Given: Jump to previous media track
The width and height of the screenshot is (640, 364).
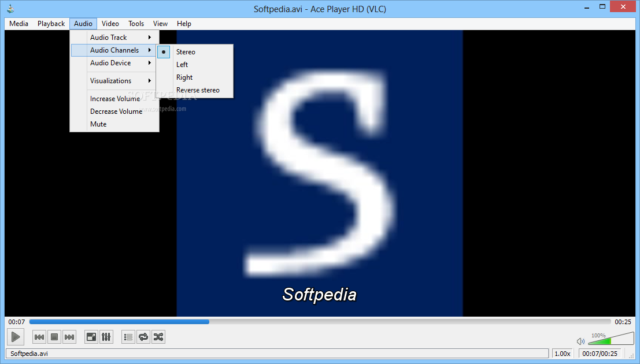Looking at the screenshot, I should (x=39, y=337).
